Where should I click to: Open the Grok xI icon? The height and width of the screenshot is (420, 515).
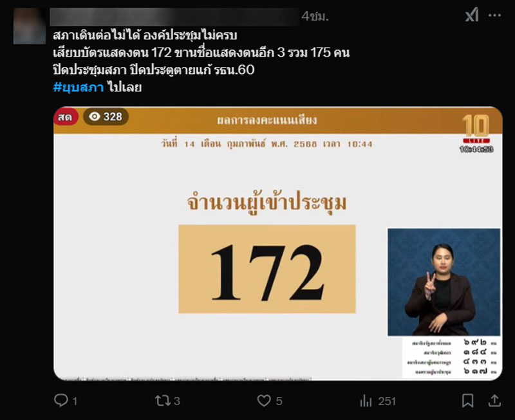pyautogui.click(x=472, y=15)
